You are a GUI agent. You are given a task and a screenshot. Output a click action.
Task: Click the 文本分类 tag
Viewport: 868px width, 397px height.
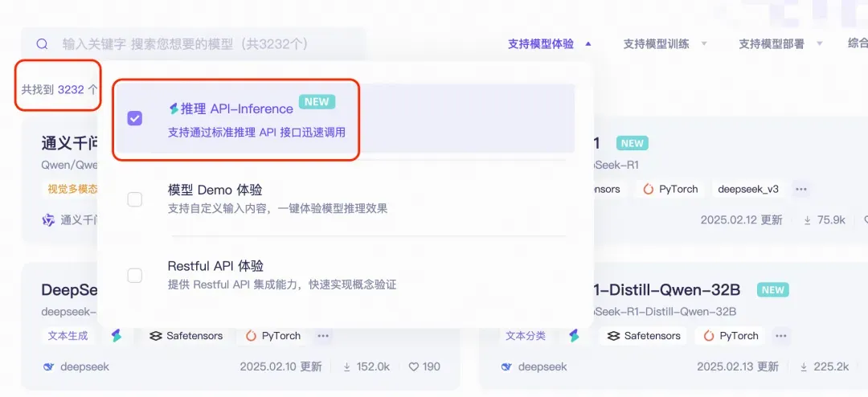point(526,336)
